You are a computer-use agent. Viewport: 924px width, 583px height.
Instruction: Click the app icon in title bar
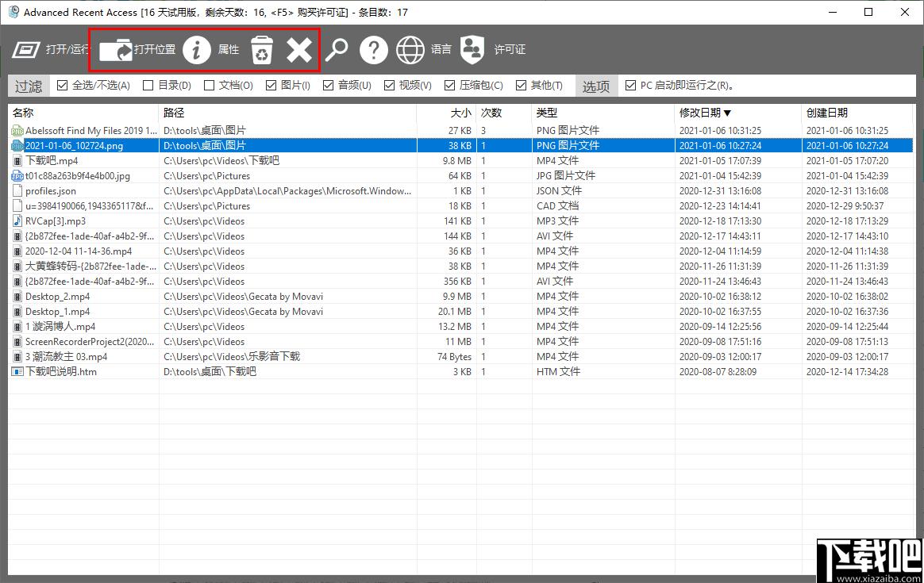14,12
